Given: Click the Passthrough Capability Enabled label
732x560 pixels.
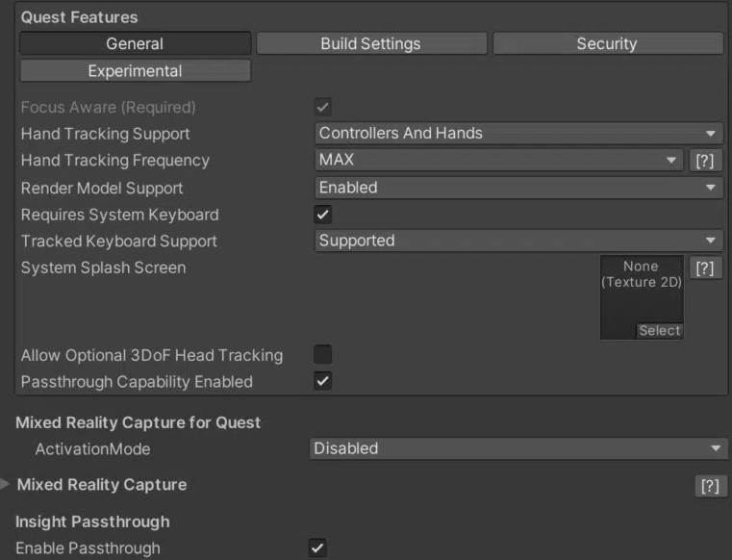Looking at the screenshot, I should tap(137, 382).
